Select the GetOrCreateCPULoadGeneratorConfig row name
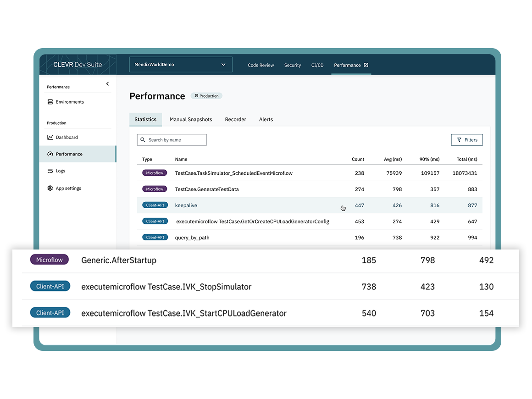 [x=253, y=222]
